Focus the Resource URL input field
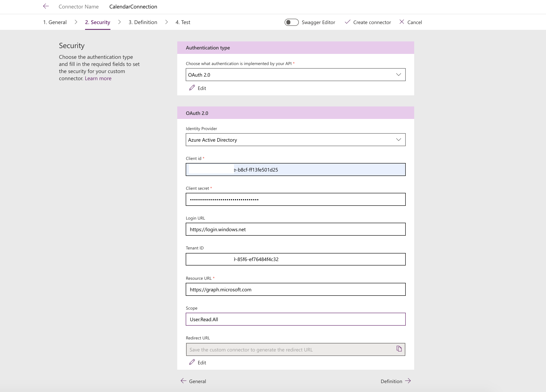The image size is (546, 392). [295, 289]
